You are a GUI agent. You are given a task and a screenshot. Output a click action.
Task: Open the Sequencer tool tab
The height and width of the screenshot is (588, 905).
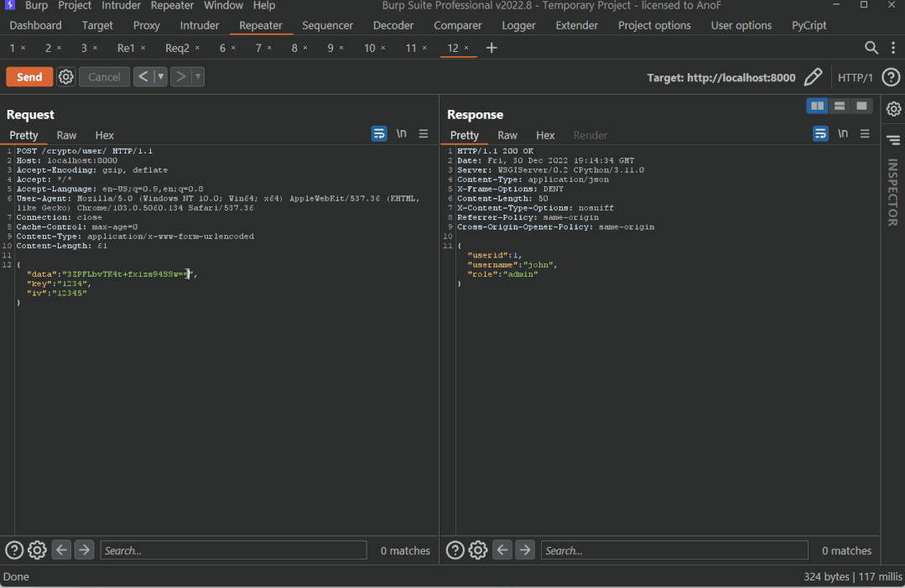(327, 25)
